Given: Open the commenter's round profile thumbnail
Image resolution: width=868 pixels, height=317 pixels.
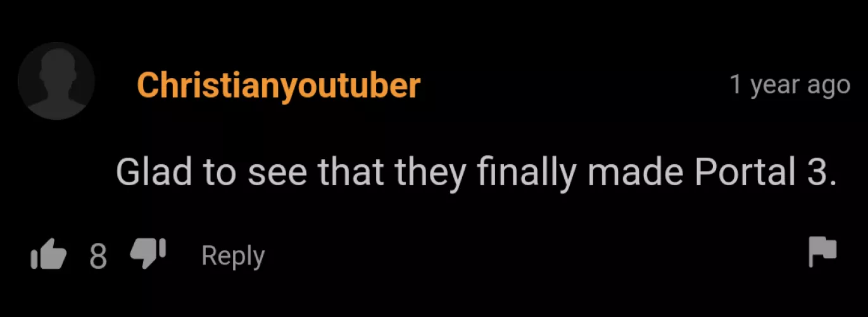Looking at the screenshot, I should [56, 82].
